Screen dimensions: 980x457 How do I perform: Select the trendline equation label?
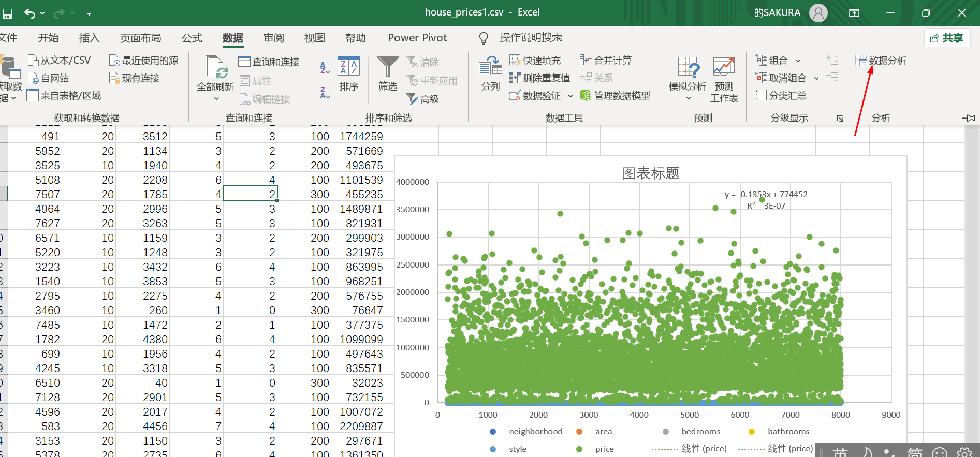[766, 200]
